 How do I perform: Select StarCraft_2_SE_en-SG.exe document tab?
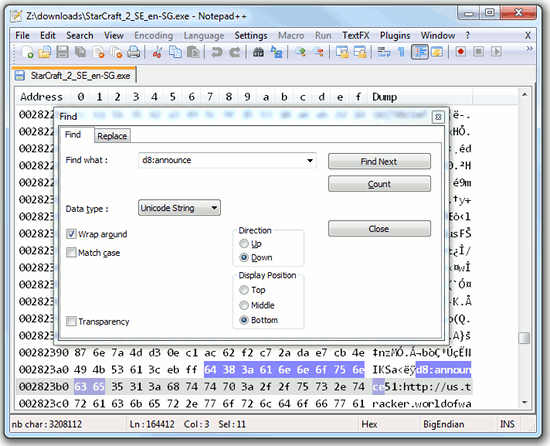tap(74, 75)
